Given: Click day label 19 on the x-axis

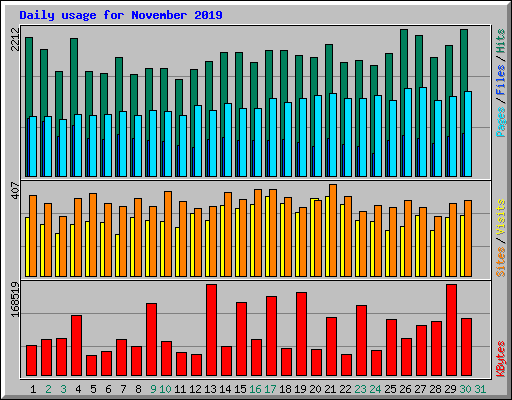Looking at the screenshot, I should tap(300, 389).
